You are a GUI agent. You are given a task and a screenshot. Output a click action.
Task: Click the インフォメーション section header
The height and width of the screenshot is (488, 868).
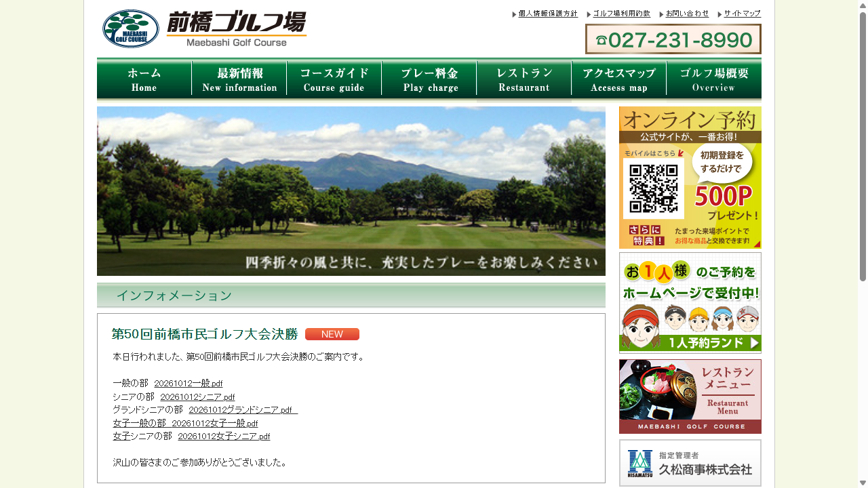point(351,296)
